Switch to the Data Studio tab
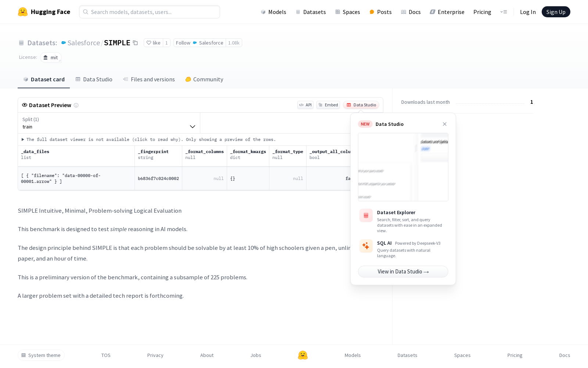Image resolution: width=588 pixels, height=368 pixels. pos(94,79)
